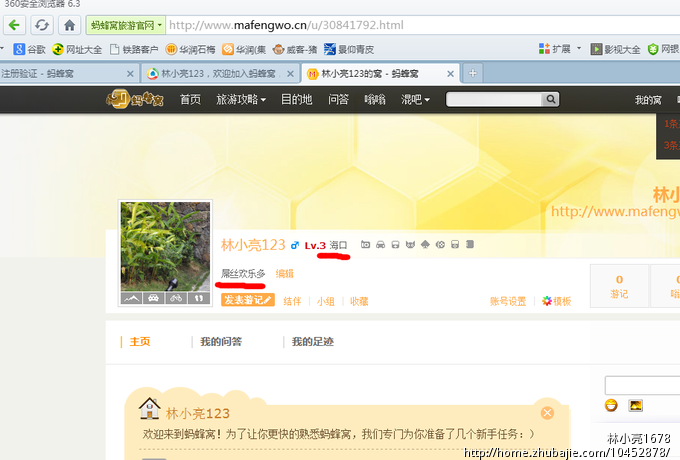The width and height of the screenshot is (680, 460).
Task: Go to 首页 in site navigation
Action: point(190,99)
